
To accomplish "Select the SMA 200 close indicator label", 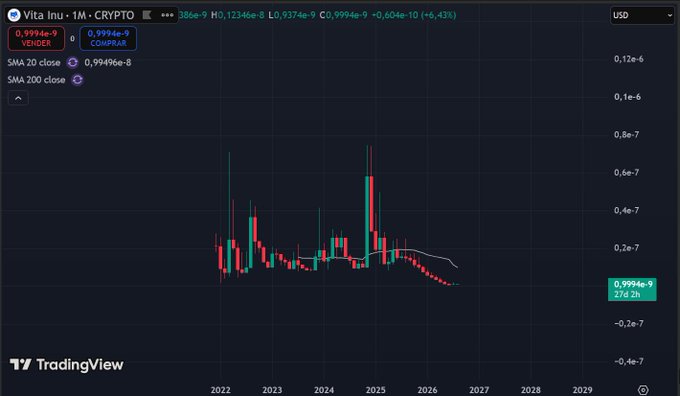I will [36, 80].
